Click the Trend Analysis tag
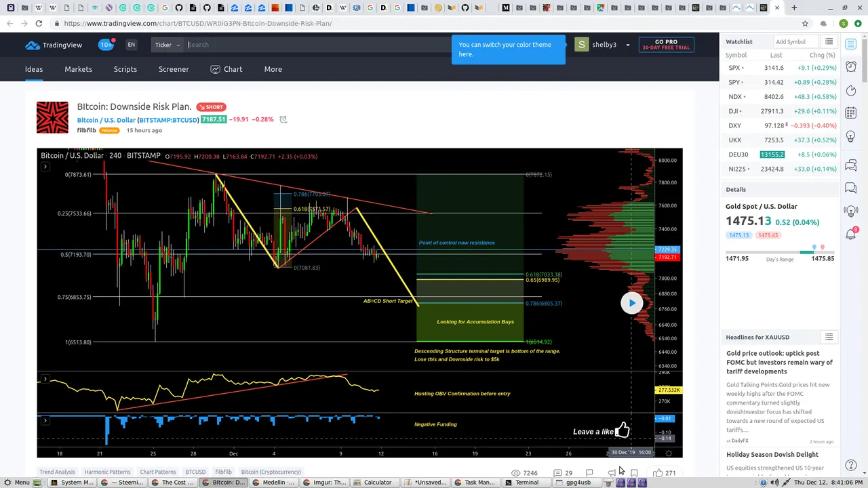 [x=57, y=472]
